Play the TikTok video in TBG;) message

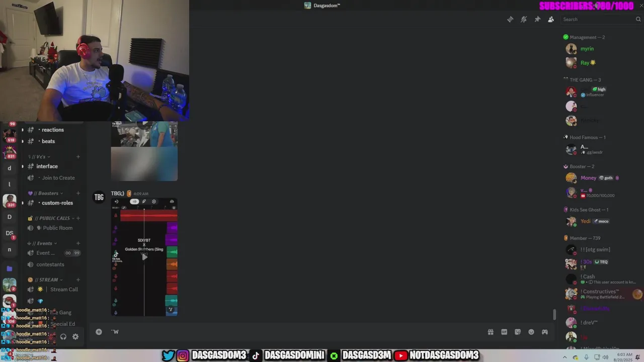tap(144, 257)
